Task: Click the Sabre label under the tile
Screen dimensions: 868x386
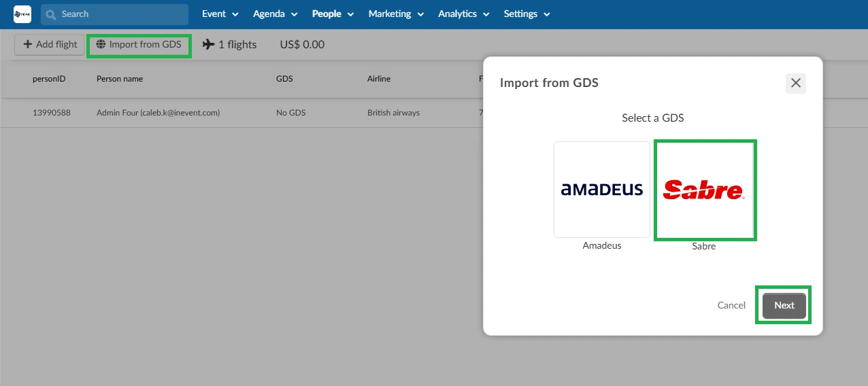Action: 704,247
